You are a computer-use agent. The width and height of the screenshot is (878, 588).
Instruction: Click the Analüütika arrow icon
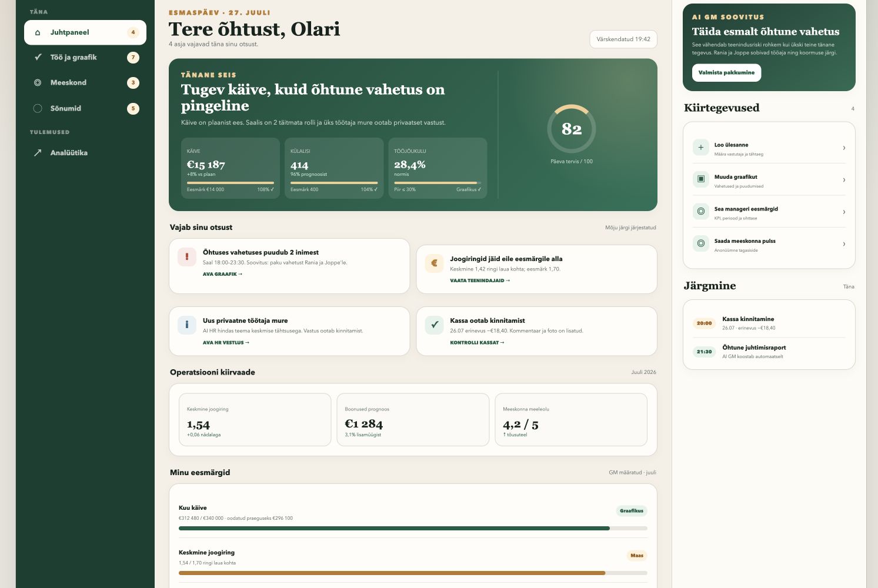click(x=38, y=153)
